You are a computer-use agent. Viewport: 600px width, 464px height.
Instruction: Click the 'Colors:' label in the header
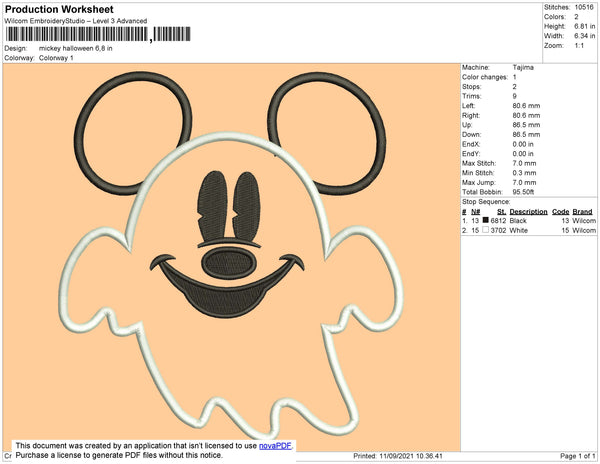555,17
